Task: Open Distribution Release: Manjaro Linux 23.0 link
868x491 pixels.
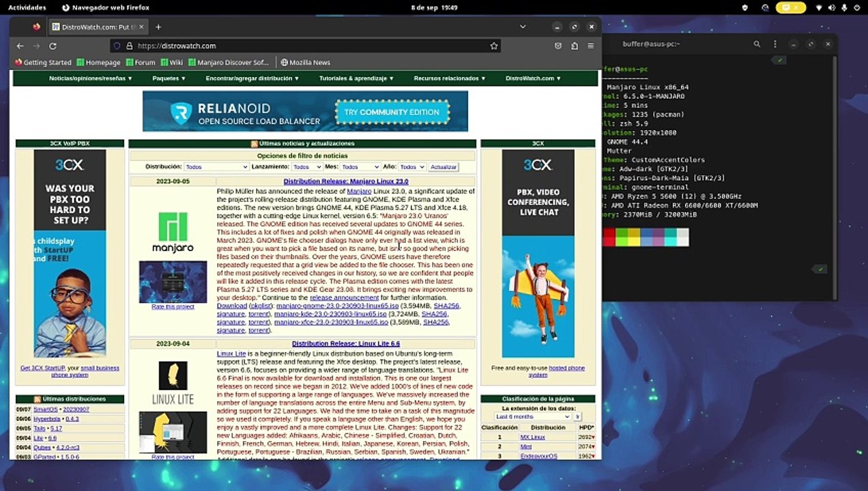Action: 346,181
